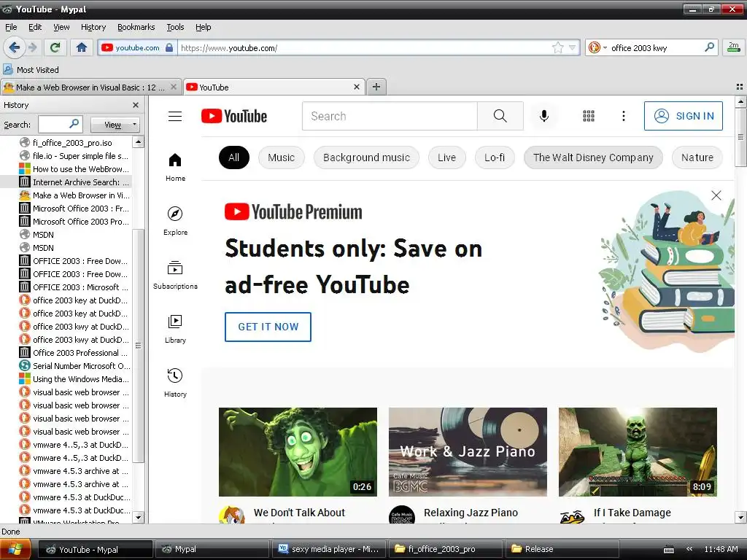
Task: Select the Nature filter chip
Action: pos(697,157)
